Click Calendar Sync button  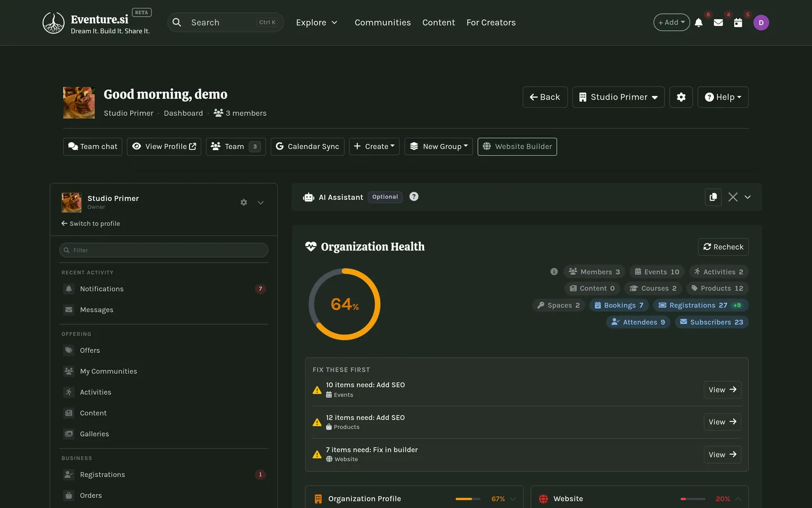point(307,147)
